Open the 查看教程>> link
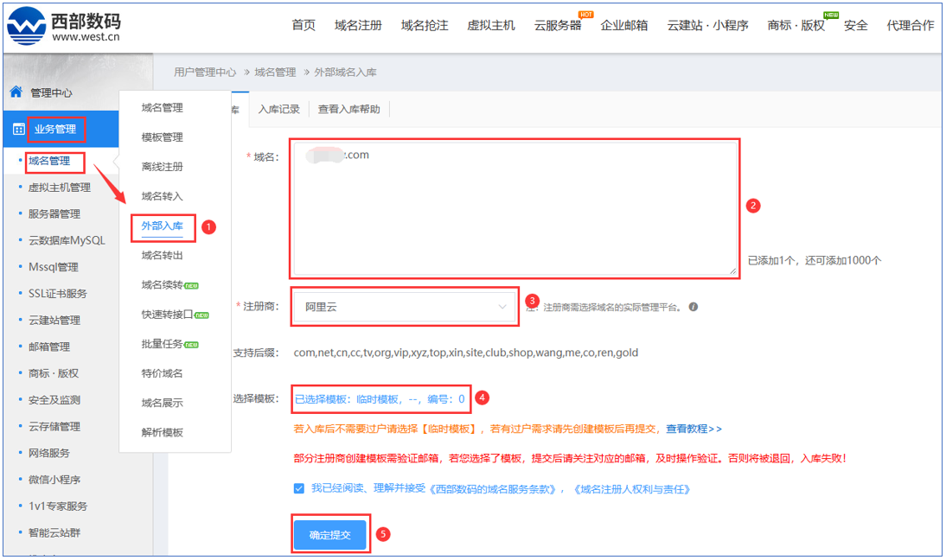946x560 pixels. (x=694, y=429)
